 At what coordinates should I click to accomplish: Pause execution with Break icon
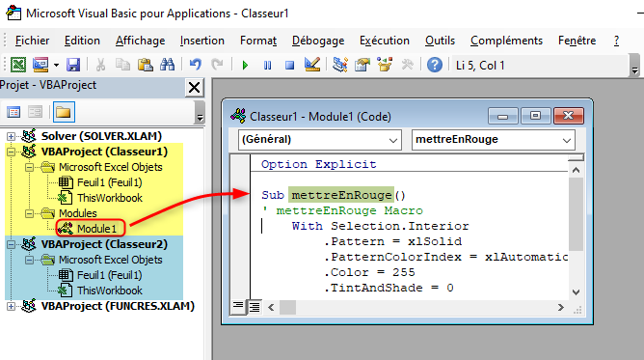[267, 65]
